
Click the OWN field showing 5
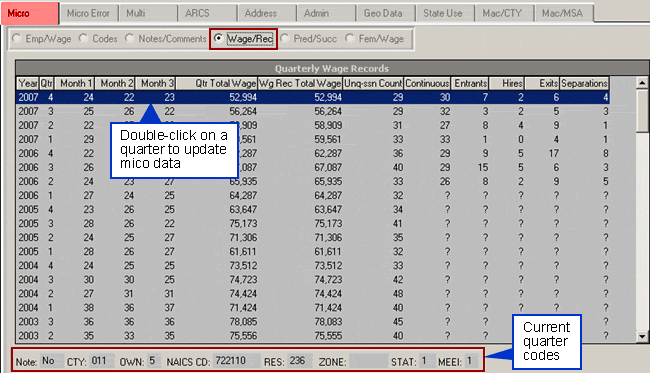(153, 361)
